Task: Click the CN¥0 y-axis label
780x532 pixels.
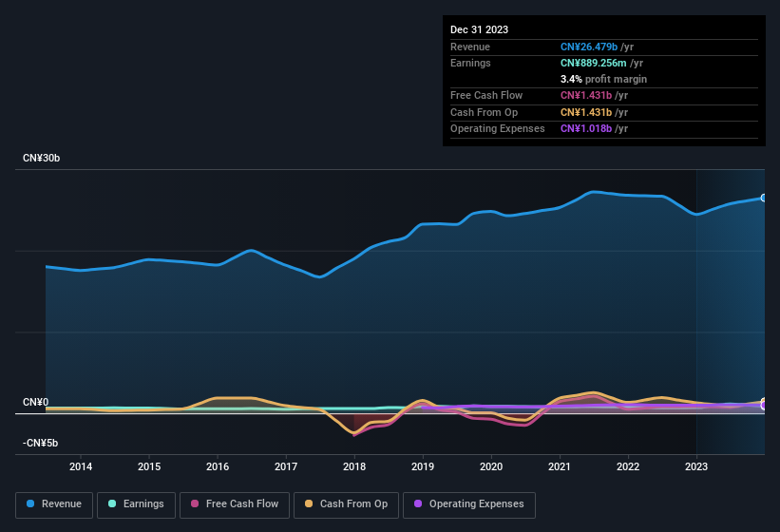Action: point(36,402)
